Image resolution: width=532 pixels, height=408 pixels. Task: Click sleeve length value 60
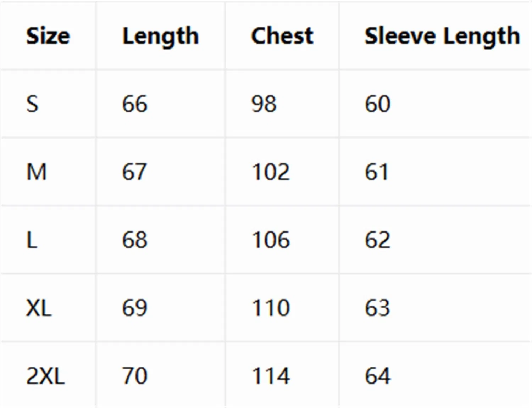click(378, 104)
